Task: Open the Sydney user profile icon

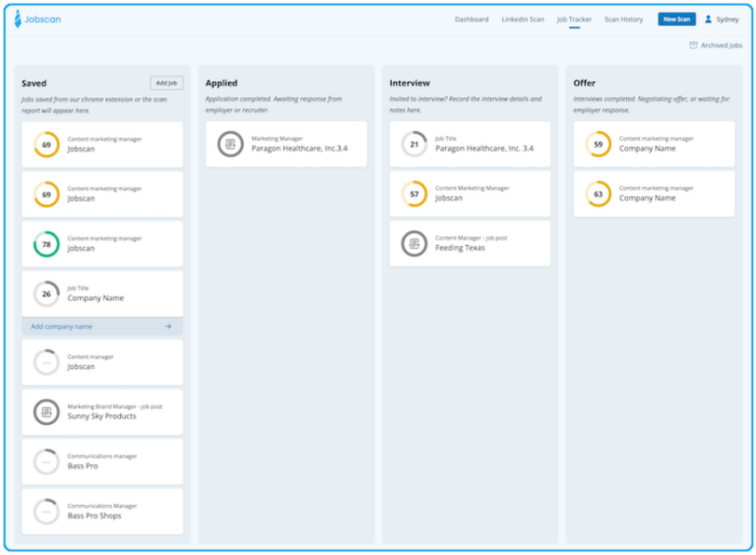Action: pyautogui.click(x=708, y=19)
